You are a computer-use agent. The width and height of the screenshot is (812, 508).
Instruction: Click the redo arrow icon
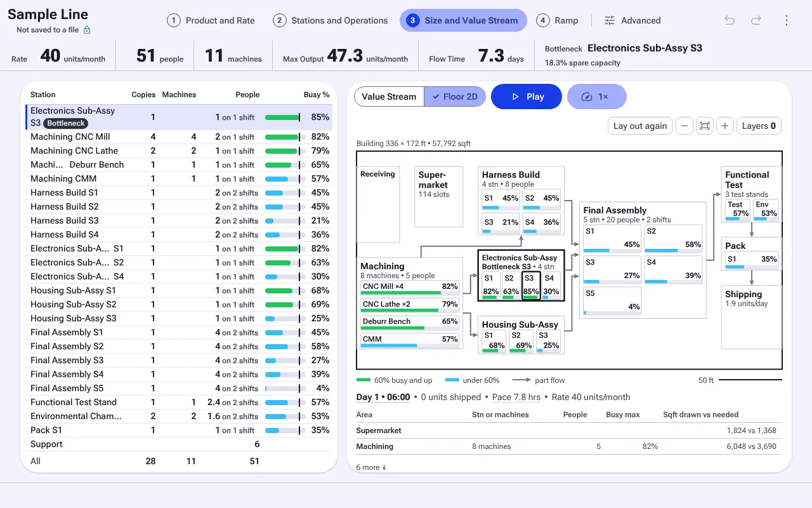(756, 20)
